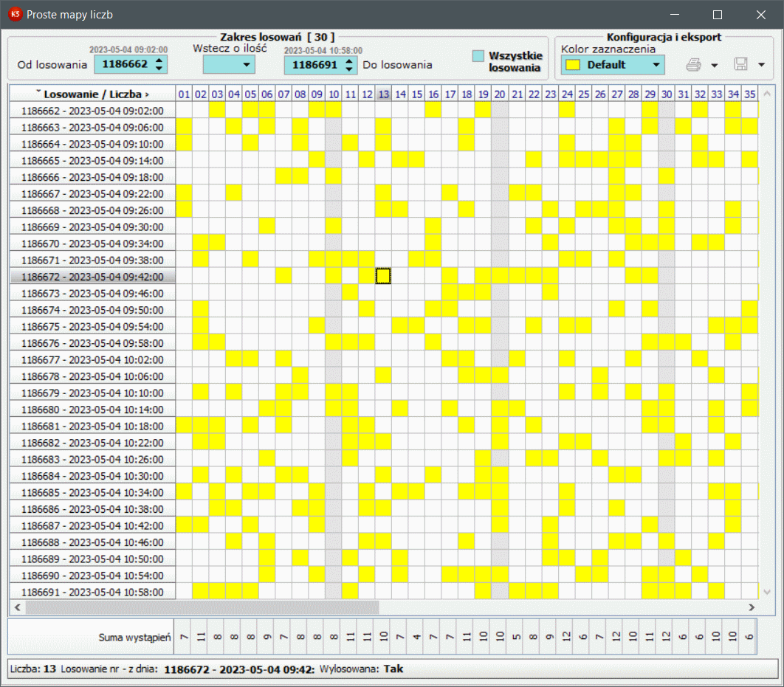Decrease the Od losowania value
The width and height of the screenshot is (784, 687).
[159, 68]
